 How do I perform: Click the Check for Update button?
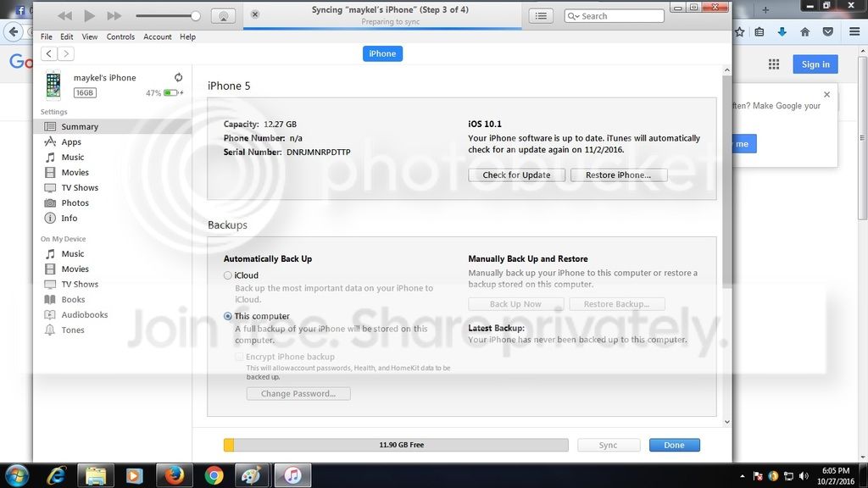coord(516,175)
